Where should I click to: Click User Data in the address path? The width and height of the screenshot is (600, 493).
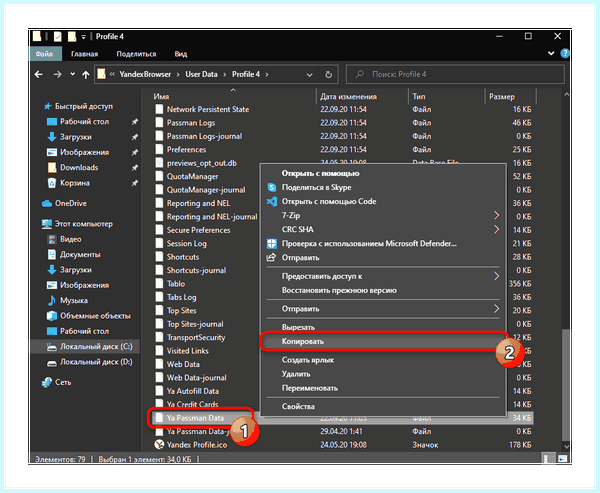point(201,74)
